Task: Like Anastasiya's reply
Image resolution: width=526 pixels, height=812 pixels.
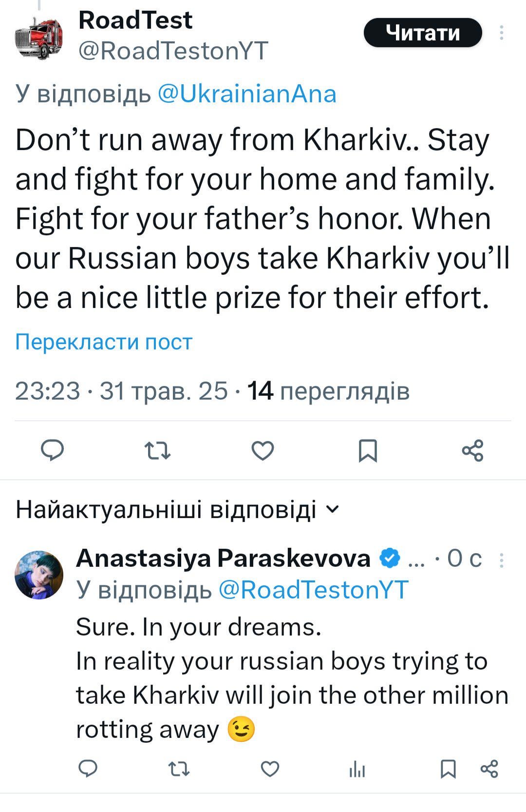Action: tap(270, 769)
